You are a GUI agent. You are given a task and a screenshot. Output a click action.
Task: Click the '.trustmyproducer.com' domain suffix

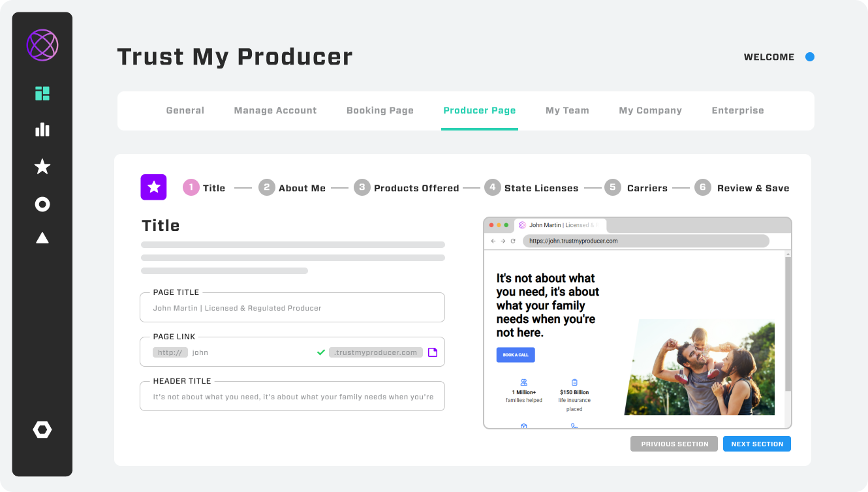tap(375, 352)
